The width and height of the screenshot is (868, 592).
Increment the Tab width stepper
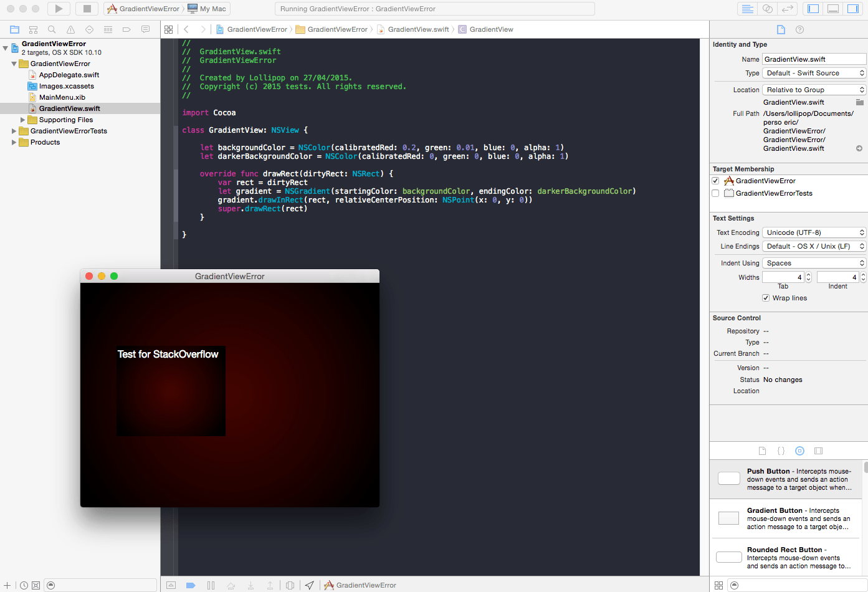pyautogui.click(x=808, y=275)
